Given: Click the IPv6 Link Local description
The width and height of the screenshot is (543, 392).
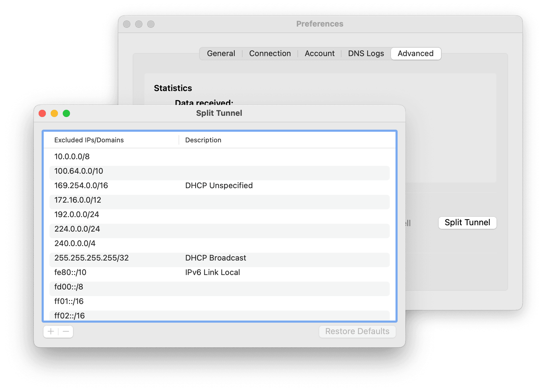Looking at the screenshot, I should (x=213, y=272).
